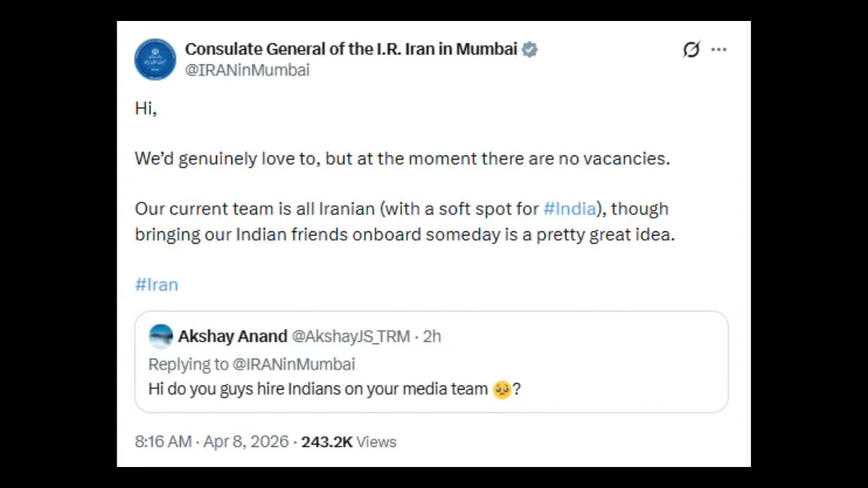This screenshot has width=868, height=488.
Task: Click the @AkshayJS_TRM handle
Action: pos(350,336)
